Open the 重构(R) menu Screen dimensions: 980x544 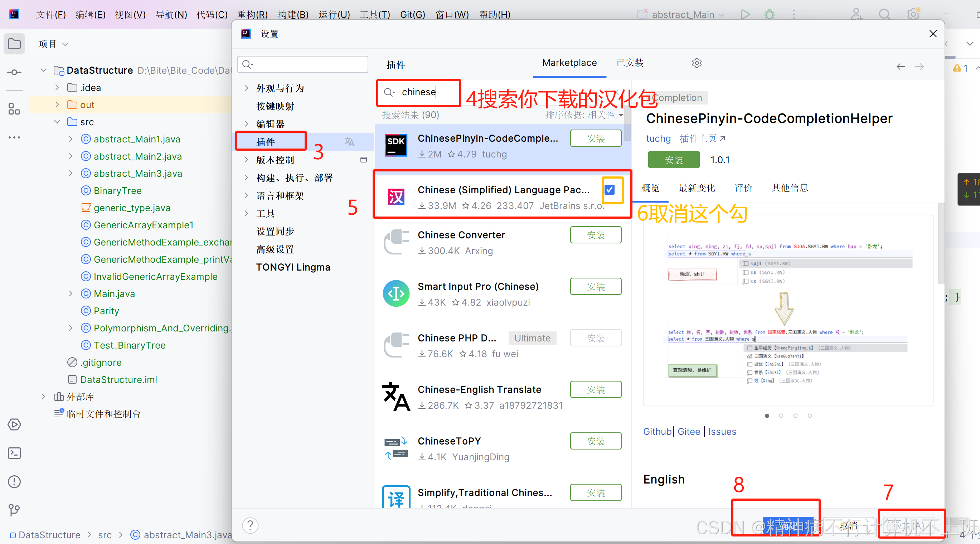click(252, 14)
